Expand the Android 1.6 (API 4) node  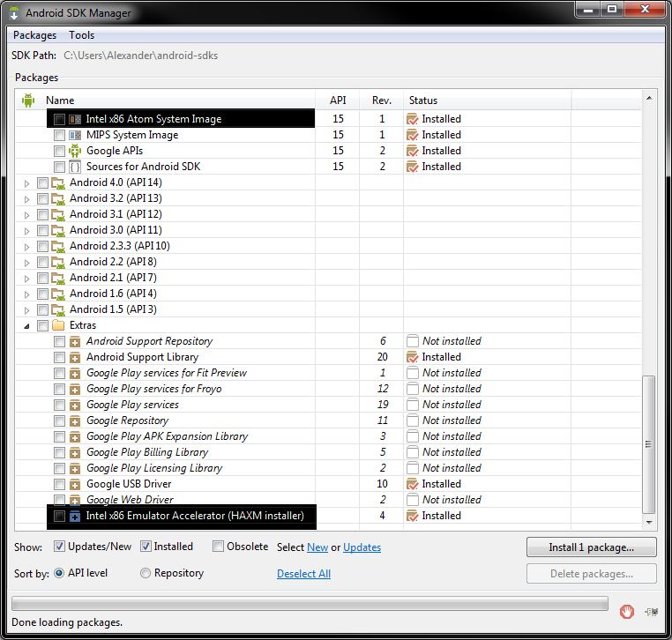26,294
